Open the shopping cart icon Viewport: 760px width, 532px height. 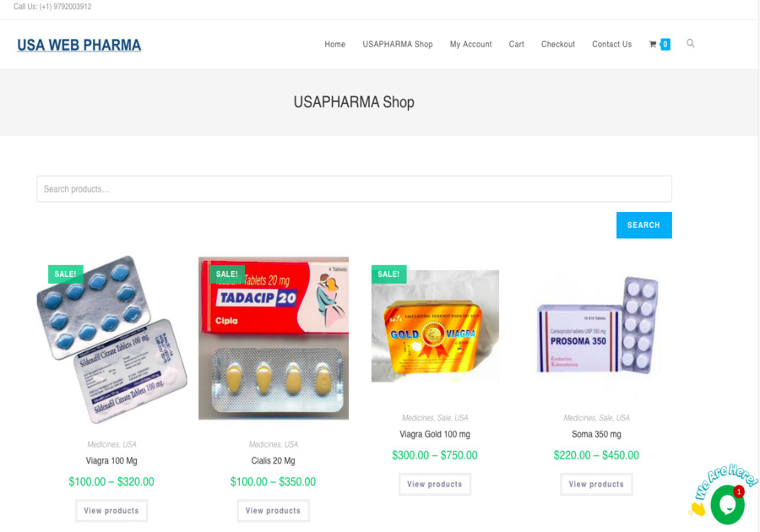click(653, 44)
